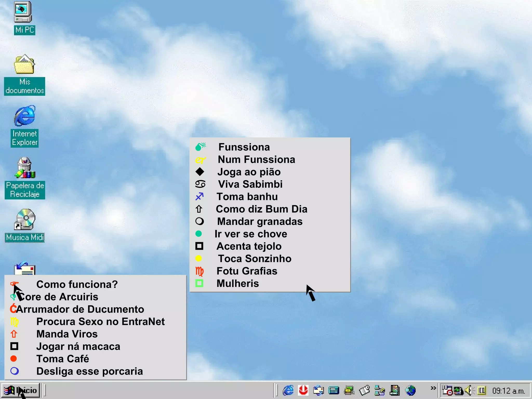The image size is (532, 399).
Task: Open Musica Midi shortcut icon
Action: [x=25, y=220]
